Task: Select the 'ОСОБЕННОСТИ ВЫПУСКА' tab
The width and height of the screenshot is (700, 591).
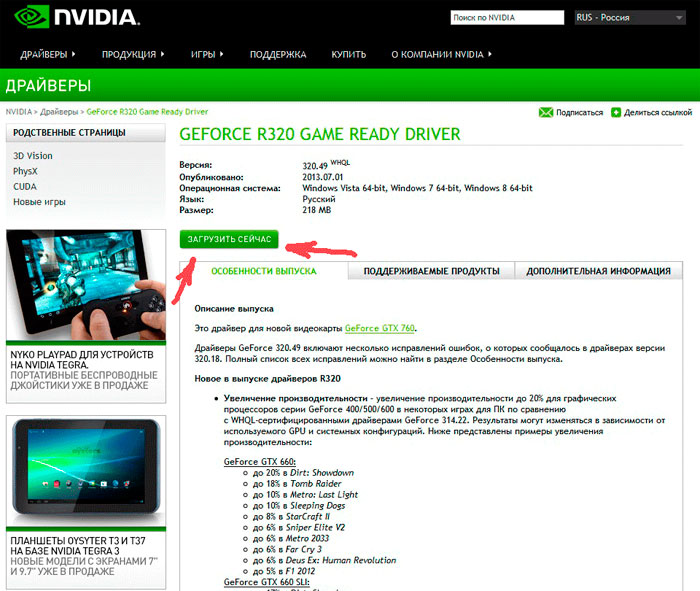Action: coord(263,271)
